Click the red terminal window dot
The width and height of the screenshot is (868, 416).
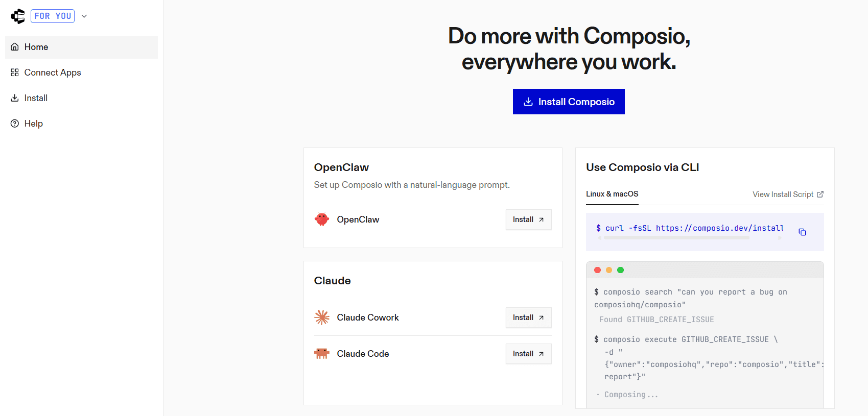[597, 270]
